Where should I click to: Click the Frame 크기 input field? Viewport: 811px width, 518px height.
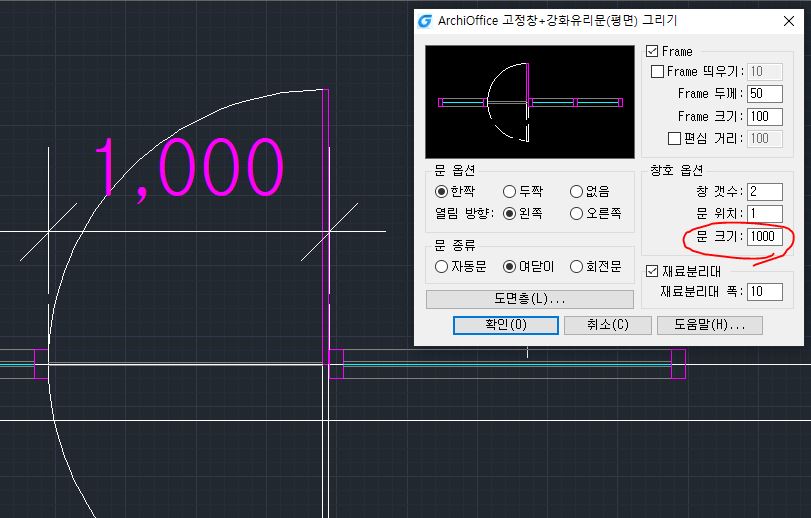pyautogui.click(x=764, y=116)
